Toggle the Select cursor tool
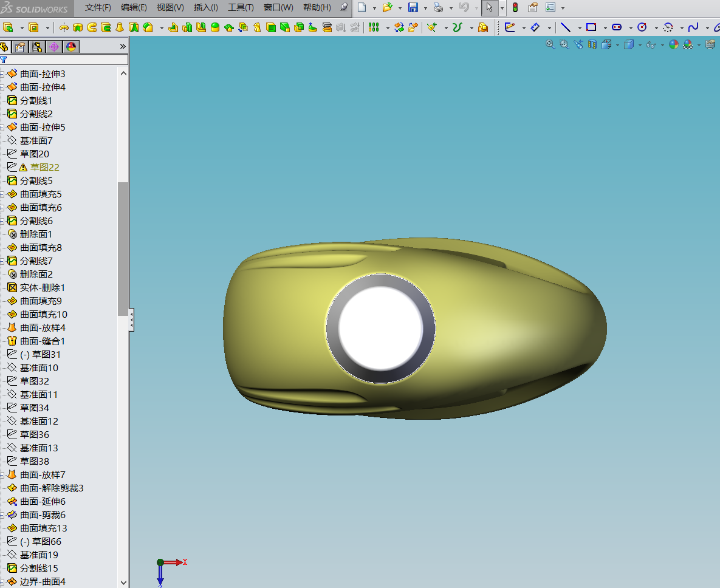This screenshot has width=720, height=588. coord(490,7)
